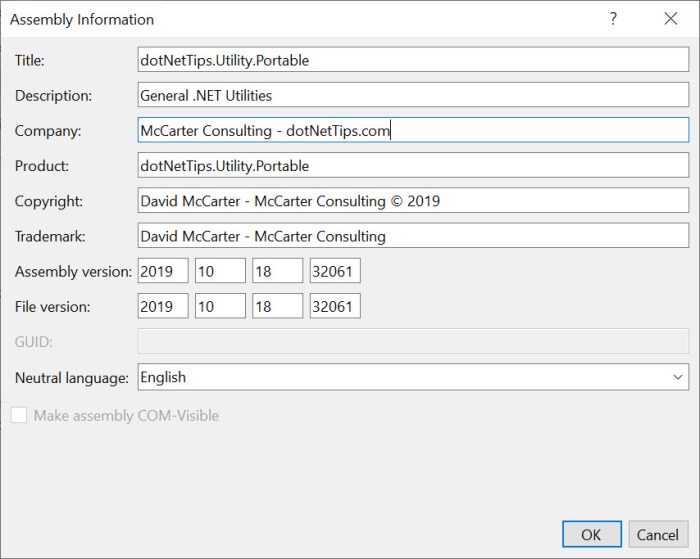Click the Company input field

coord(413,130)
